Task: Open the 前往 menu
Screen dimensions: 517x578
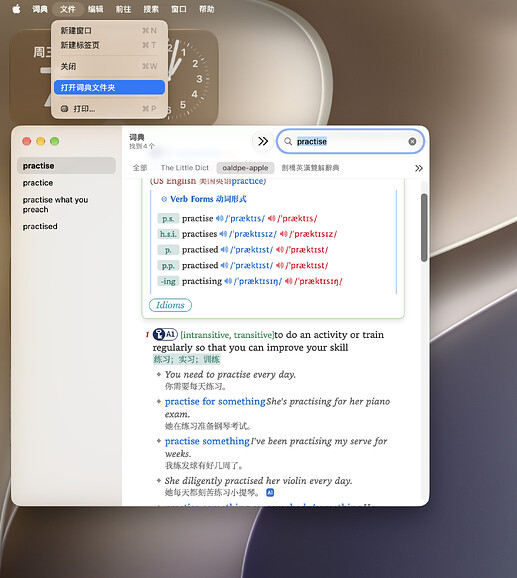Action: coord(123,9)
